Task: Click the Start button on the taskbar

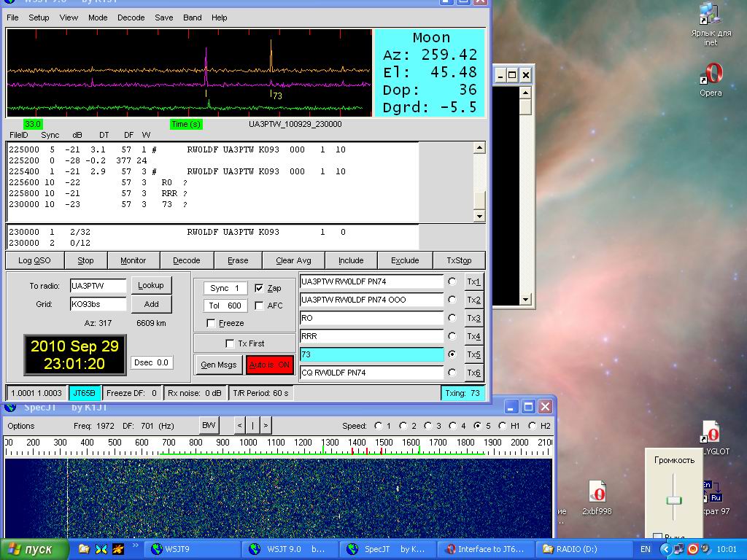Action: (x=33, y=549)
